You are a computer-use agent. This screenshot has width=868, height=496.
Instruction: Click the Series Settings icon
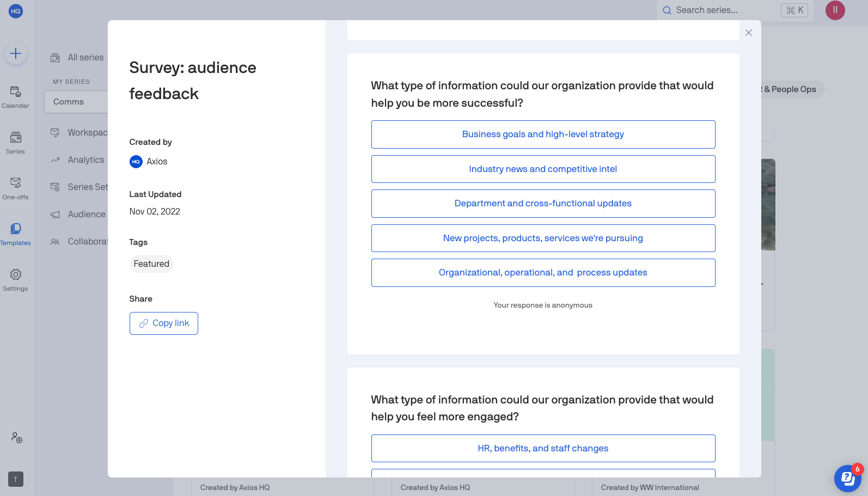coord(55,187)
